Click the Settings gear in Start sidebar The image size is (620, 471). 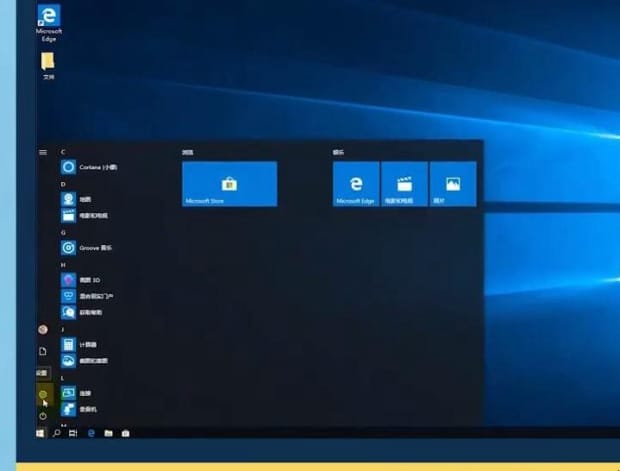pyautogui.click(x=43, y=395)
